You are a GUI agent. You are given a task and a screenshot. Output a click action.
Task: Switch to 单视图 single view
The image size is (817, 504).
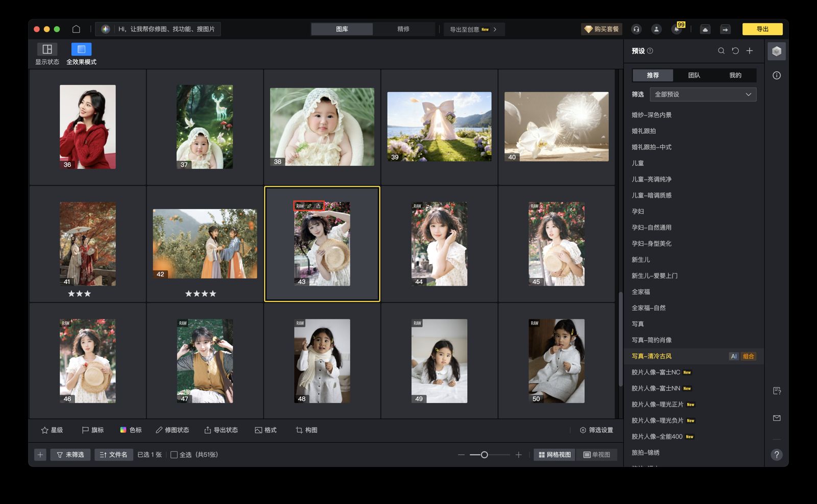(x=597, y=455)
